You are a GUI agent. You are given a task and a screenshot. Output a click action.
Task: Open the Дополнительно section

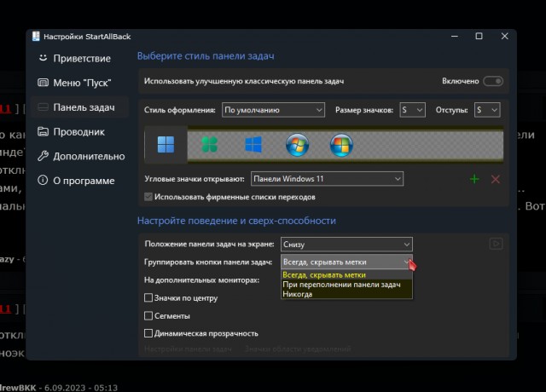[80, 156]
